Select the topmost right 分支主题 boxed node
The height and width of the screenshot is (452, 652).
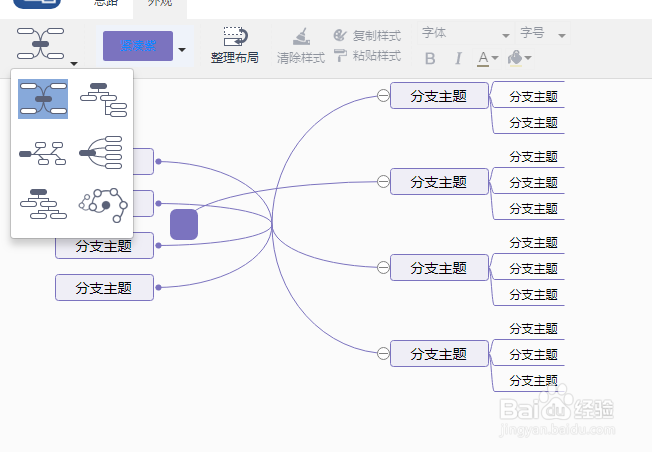439,96
